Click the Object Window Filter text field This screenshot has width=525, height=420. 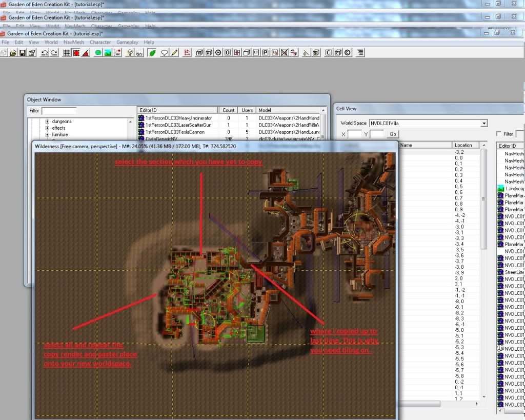point(59,111)
